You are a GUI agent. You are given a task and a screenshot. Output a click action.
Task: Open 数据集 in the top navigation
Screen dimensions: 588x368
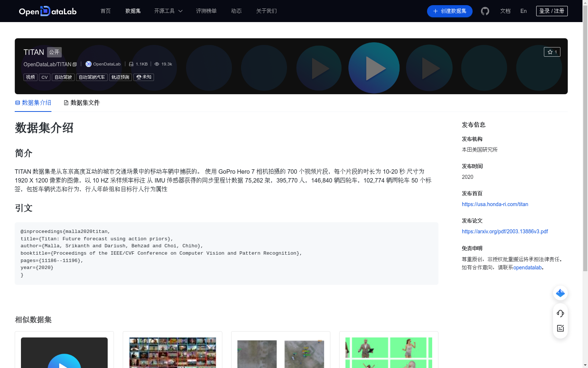tap(133, 11)
